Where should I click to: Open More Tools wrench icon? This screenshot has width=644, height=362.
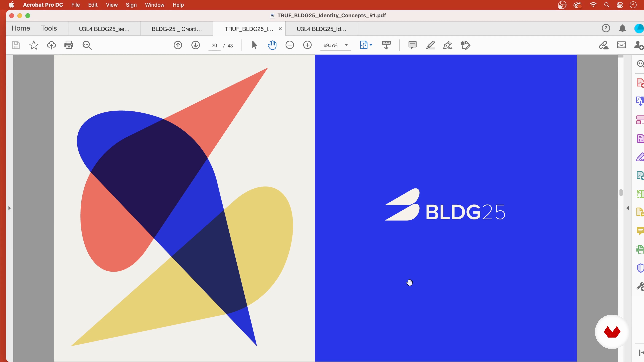click(640, 287)
